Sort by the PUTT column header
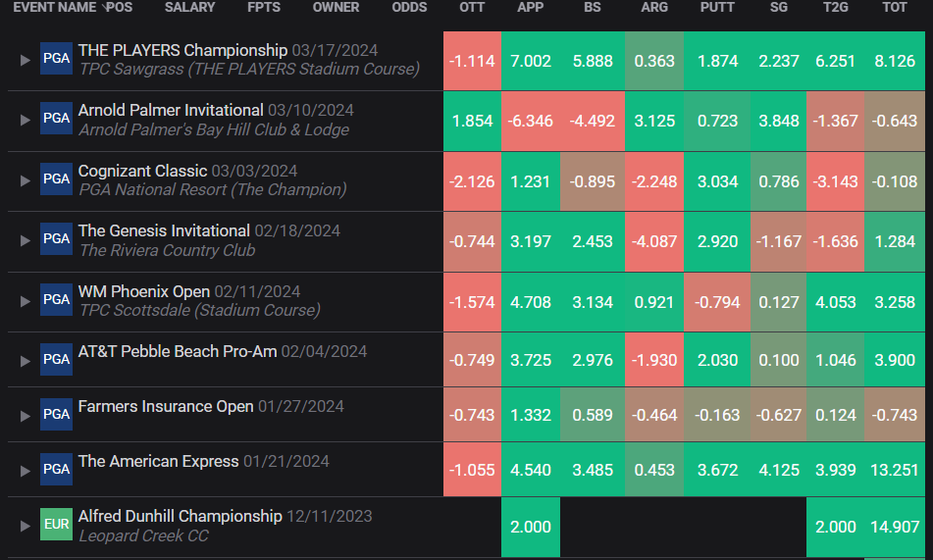 (x=717, y=7)
